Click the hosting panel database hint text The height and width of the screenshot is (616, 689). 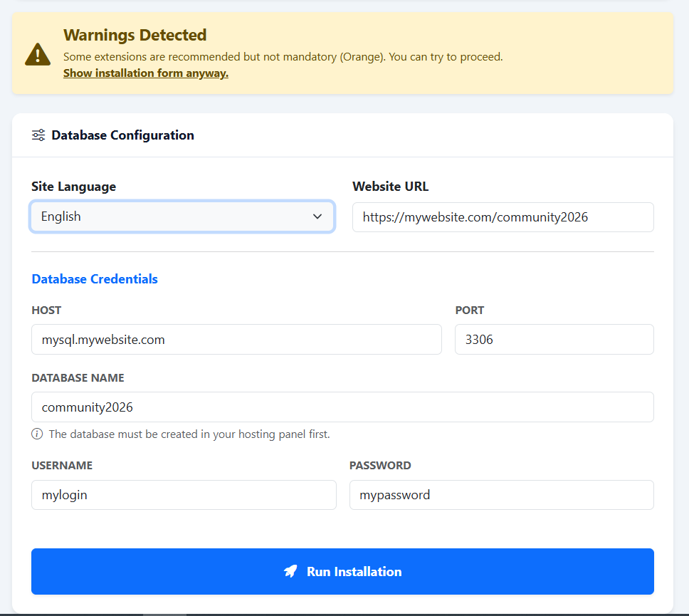[x=189, y=434]
